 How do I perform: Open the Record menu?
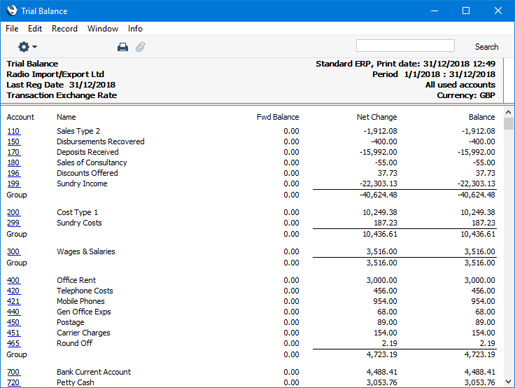pyautogui.click(x=64, y=29)
